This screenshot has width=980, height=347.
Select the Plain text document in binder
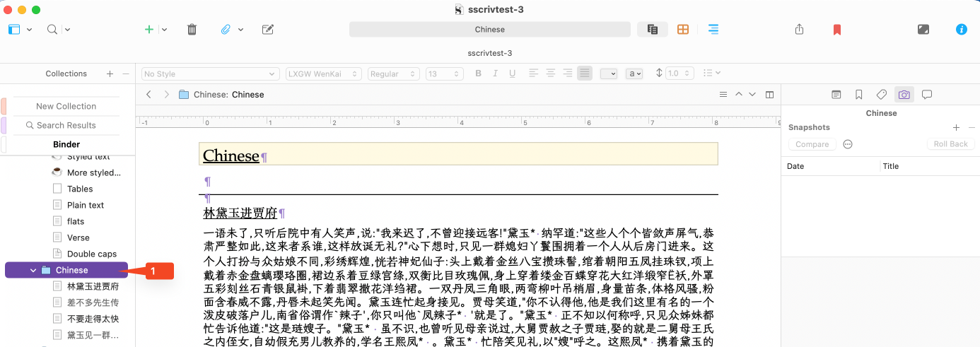click(x=86, y=205)
